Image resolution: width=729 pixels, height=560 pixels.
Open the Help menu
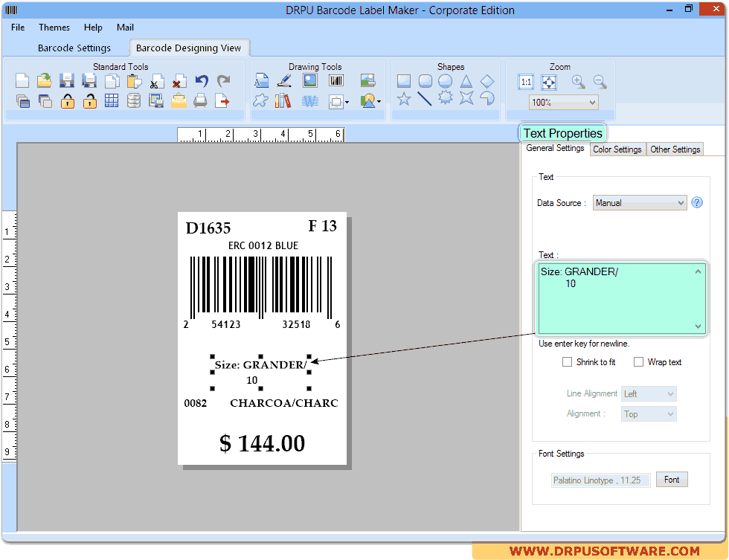tap(93, 28)
